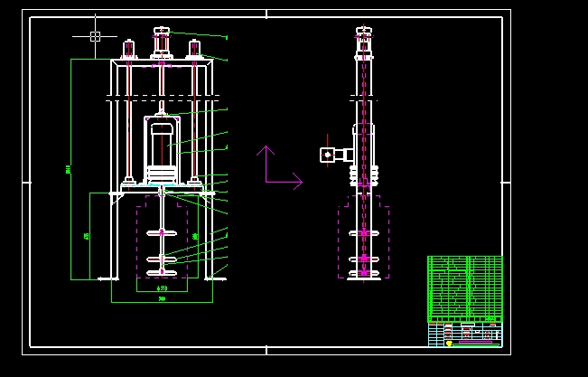Select the ribbed coupling in right view
Screen dimensions: 588x377
tap(364, 175)
